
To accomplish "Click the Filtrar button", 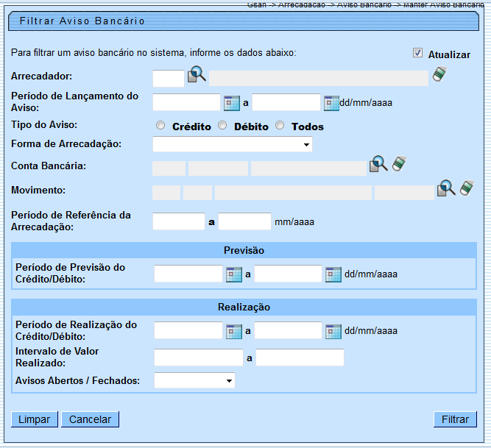I will tap(455, 419).
